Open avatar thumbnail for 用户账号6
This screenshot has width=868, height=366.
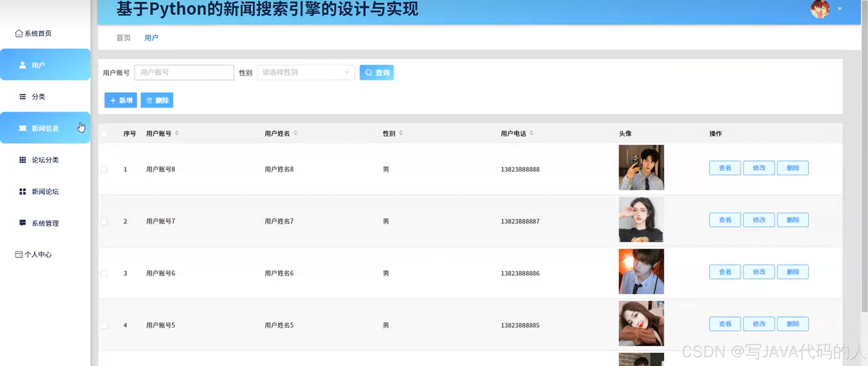[x=641, y=271]
